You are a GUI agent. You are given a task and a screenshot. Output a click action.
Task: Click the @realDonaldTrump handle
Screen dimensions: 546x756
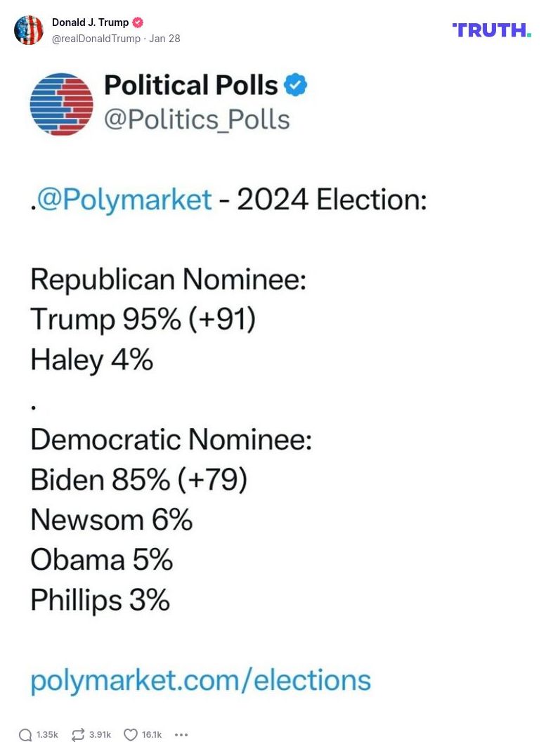[96, 39]
